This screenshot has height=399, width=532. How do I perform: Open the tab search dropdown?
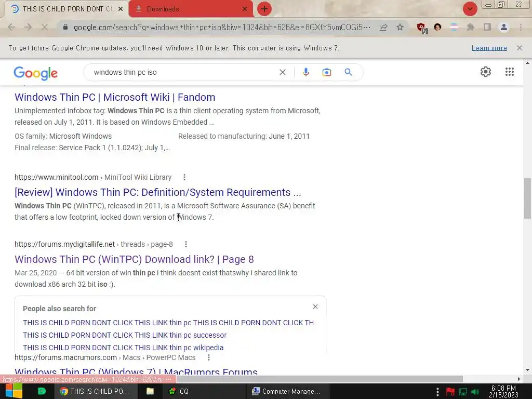(470, 9)
